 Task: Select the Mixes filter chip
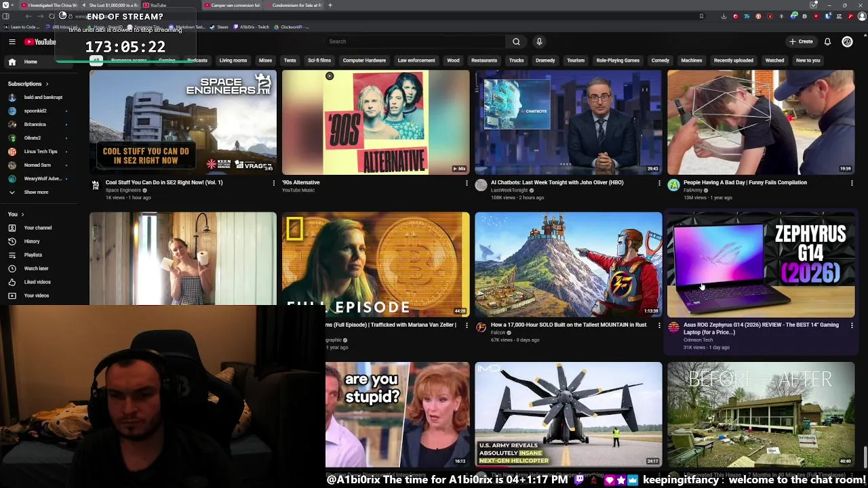pos(265,60)
